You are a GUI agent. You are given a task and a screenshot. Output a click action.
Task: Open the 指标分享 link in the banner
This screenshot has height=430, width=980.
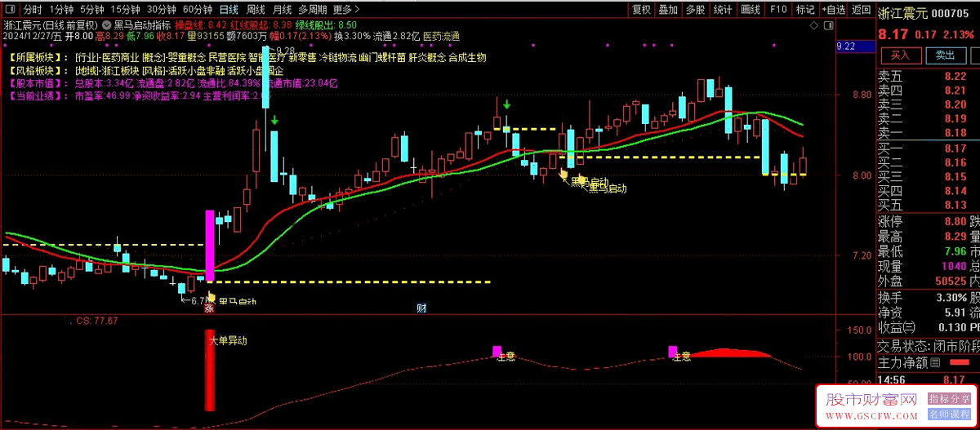(x=949, y=399)
